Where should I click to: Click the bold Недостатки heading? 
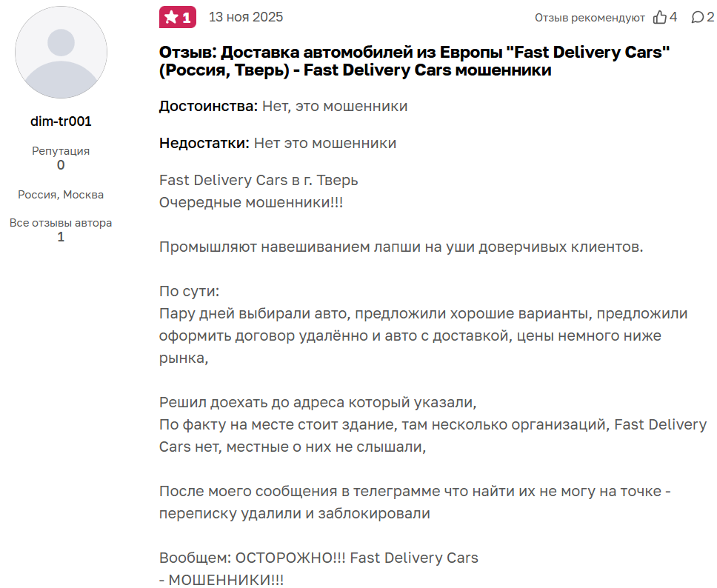(x=201, y=142)
